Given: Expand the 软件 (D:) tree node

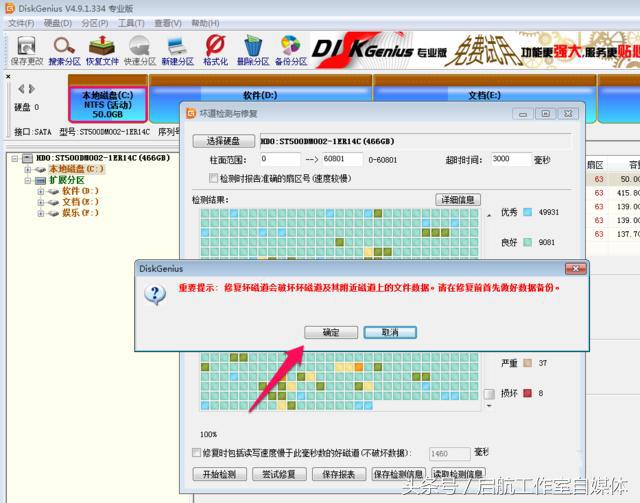Looking at the screenshot, I should pyautogui.click(x=40, y=191).
